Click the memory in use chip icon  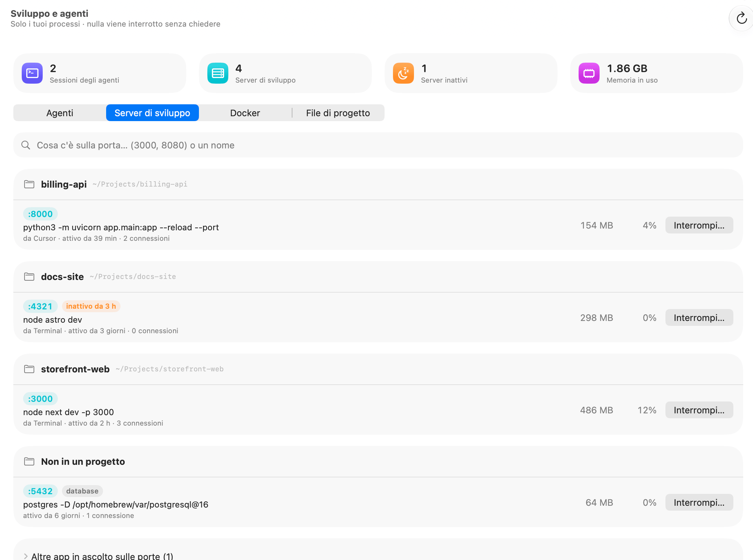pos(589,73)
